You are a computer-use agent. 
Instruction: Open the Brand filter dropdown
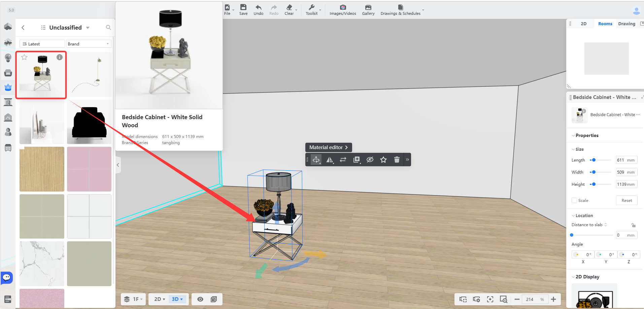point(89,44)
